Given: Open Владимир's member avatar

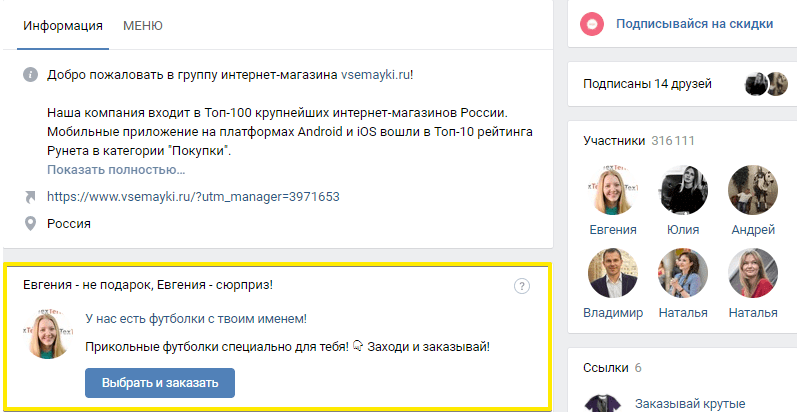Looking at the screenshot, I should 612,273.
